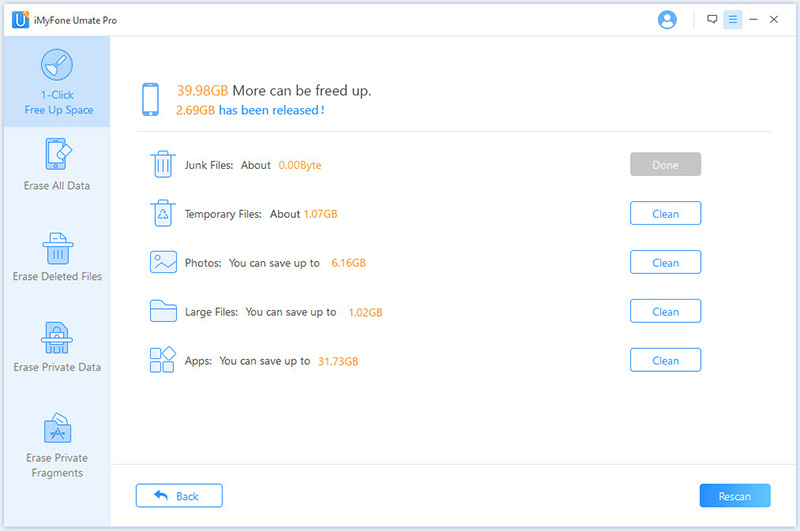The height and width of the screenshot is (531, 800).
Task: Click the phone device icon near header
Action: [x=151, y=99]
